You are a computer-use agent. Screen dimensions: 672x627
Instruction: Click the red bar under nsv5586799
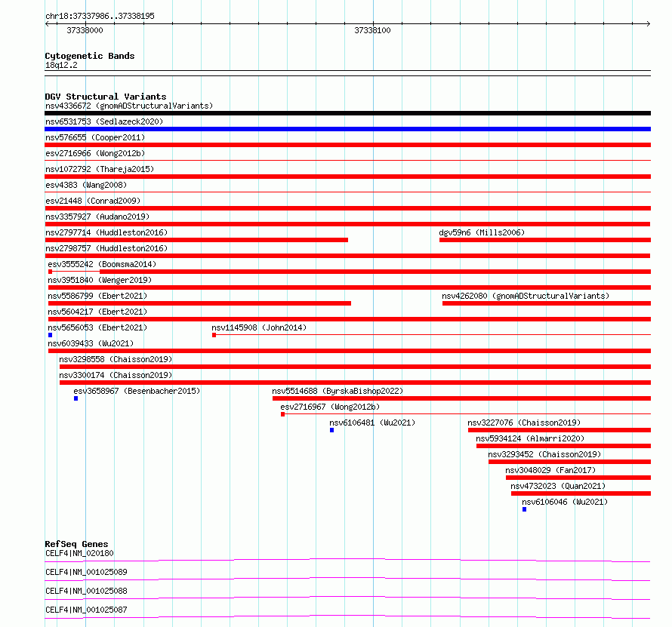(199, 303)
